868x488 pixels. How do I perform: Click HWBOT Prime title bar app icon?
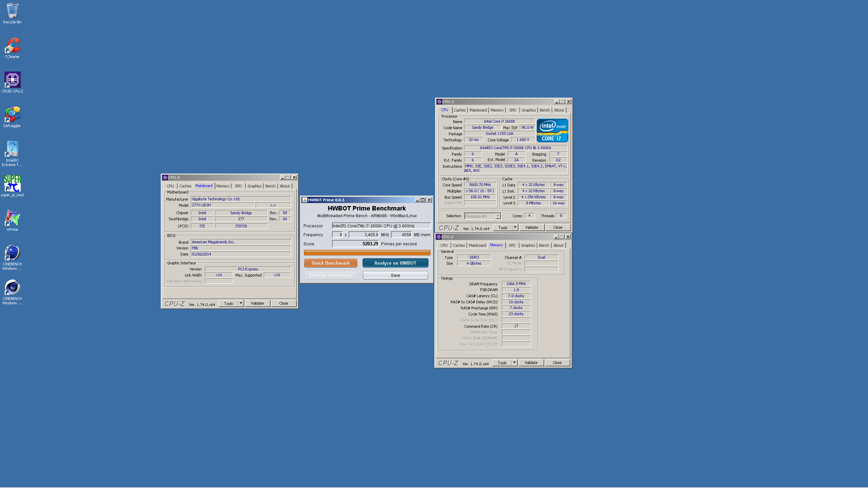[x=304, y=200]
